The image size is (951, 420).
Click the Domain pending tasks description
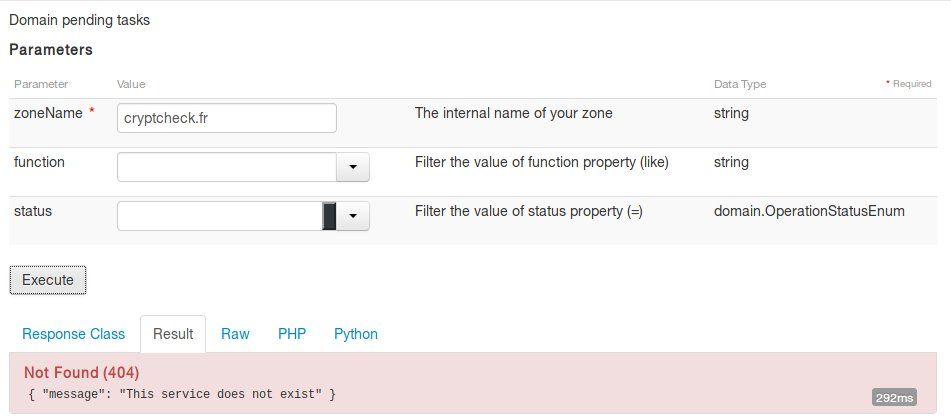(80, 20)
